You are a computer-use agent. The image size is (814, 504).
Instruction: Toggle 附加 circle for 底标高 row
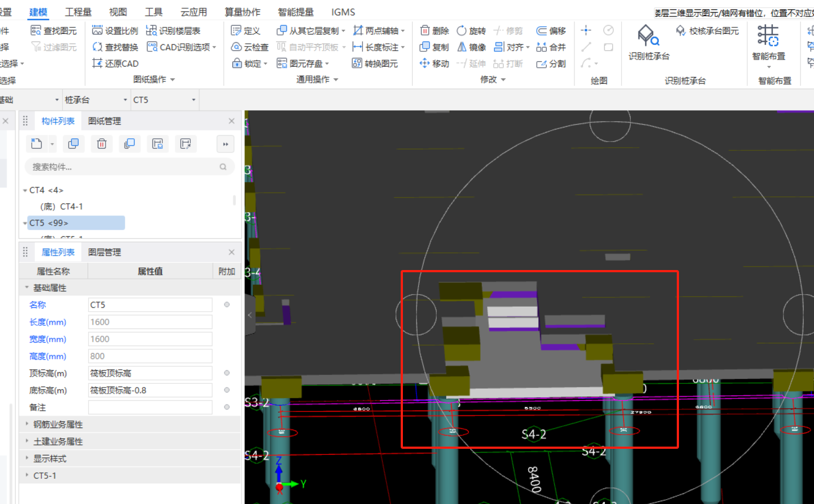227,390
